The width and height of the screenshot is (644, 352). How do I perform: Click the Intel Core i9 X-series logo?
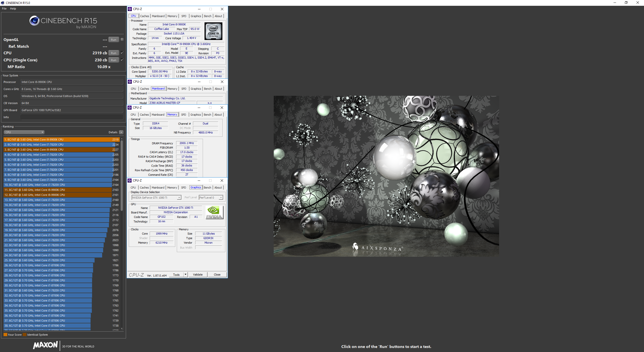pyautogui.click(x=213, y=31)
